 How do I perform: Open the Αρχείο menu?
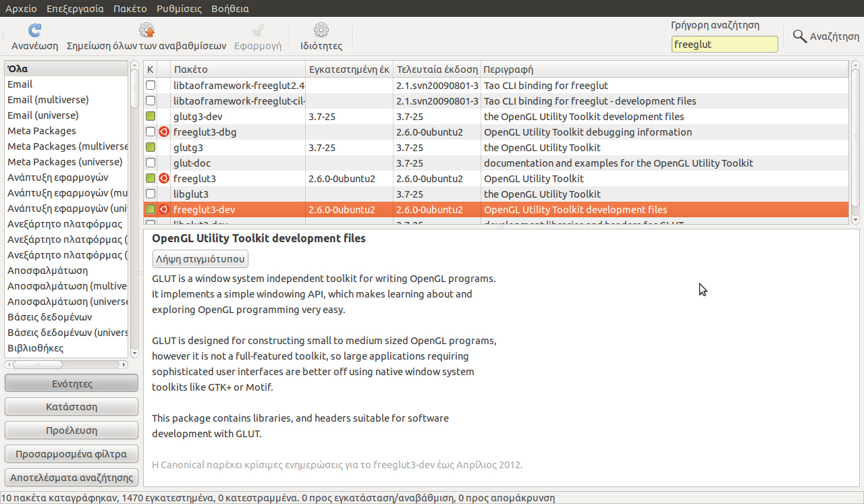point(22,9)
